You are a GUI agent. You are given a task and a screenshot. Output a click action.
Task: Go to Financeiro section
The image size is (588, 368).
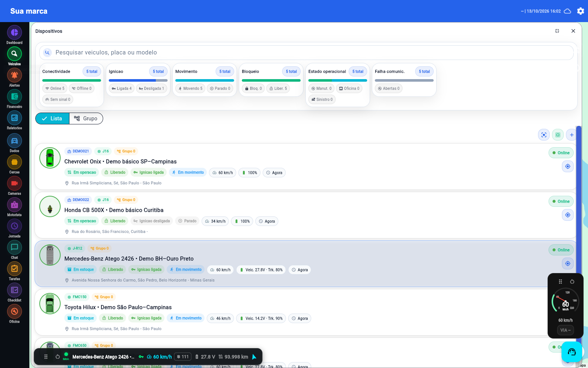(14, 97)
